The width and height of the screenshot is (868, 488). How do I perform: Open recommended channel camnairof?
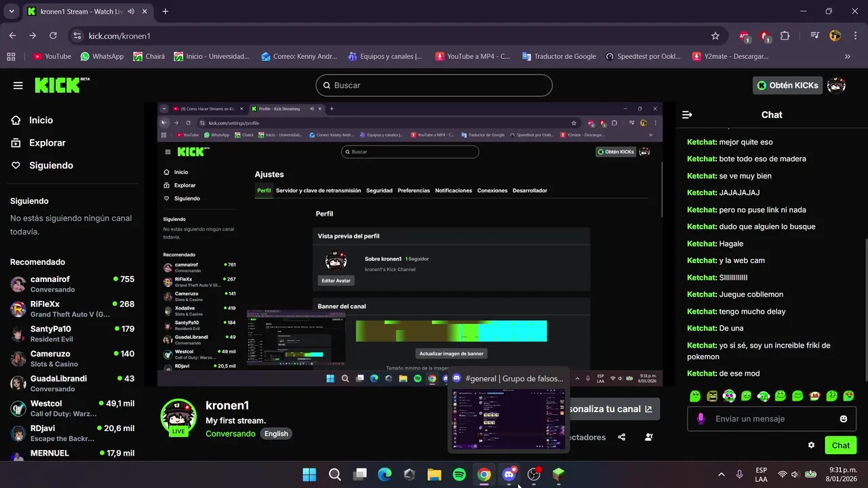[x=73, y=284]
